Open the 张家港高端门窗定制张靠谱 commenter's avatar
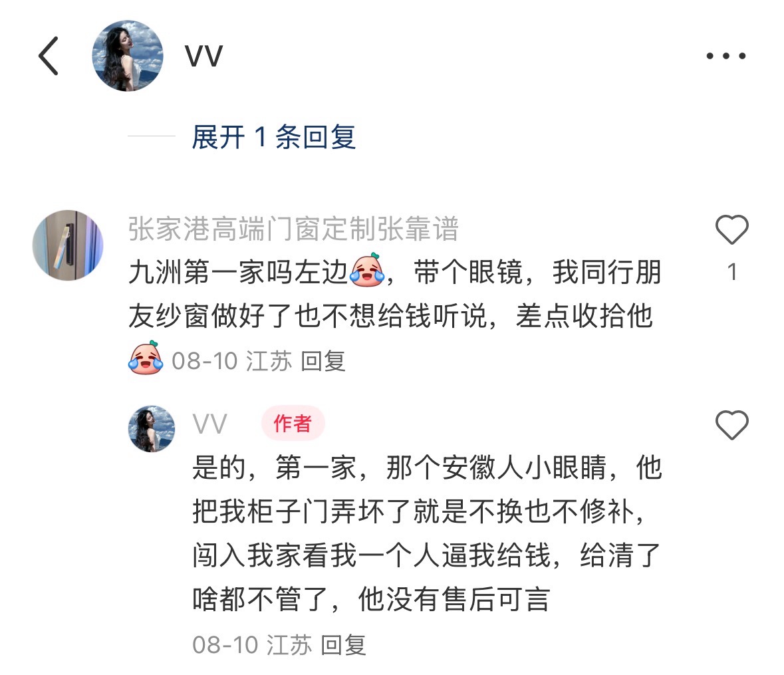 [x=68, y=245]
